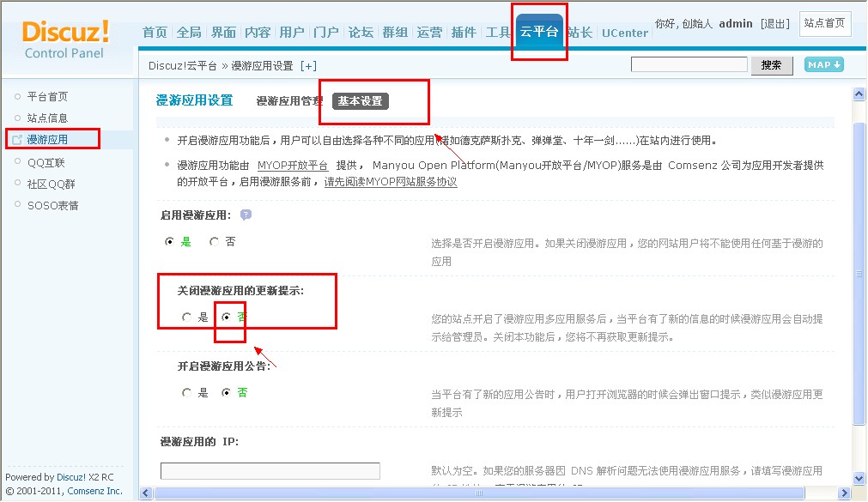
Task: Click the 漫游应用的 IP input field
Action: [270, 471]
